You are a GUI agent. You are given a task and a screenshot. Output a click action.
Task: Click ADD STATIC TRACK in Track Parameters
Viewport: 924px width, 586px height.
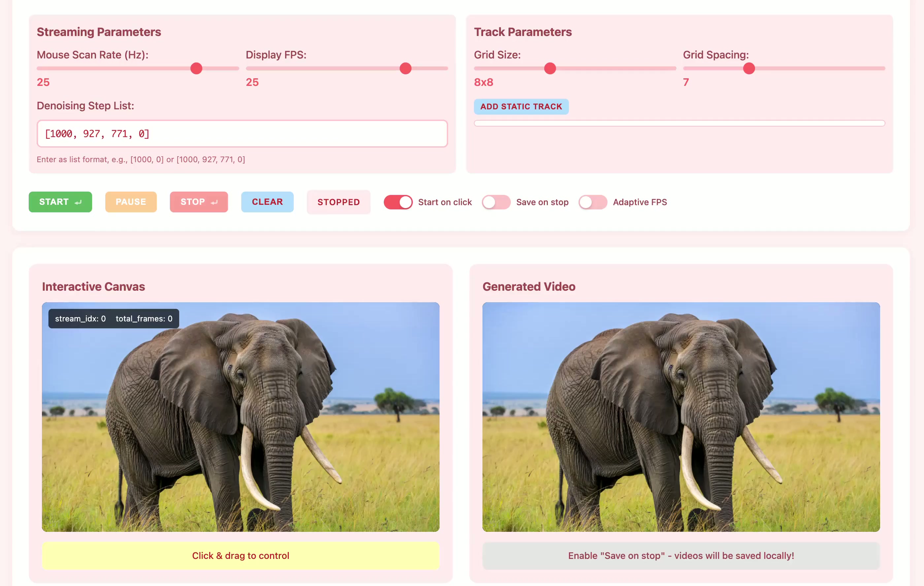click(521, 107)
